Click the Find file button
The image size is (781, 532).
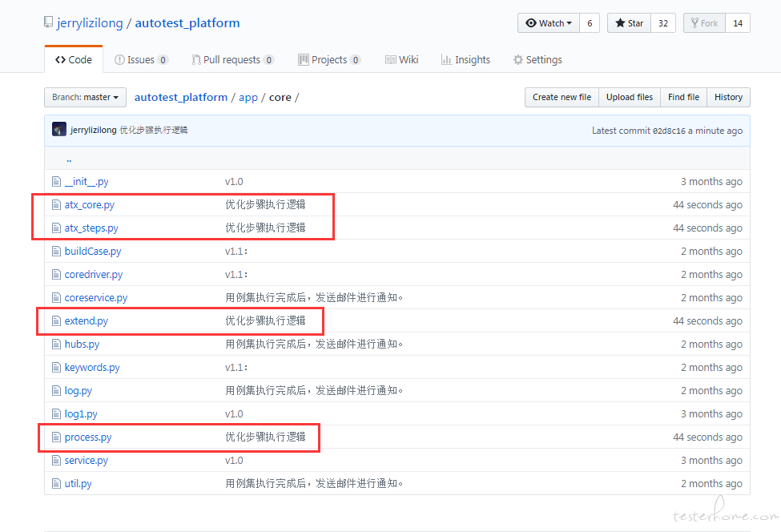coord(683,97)
